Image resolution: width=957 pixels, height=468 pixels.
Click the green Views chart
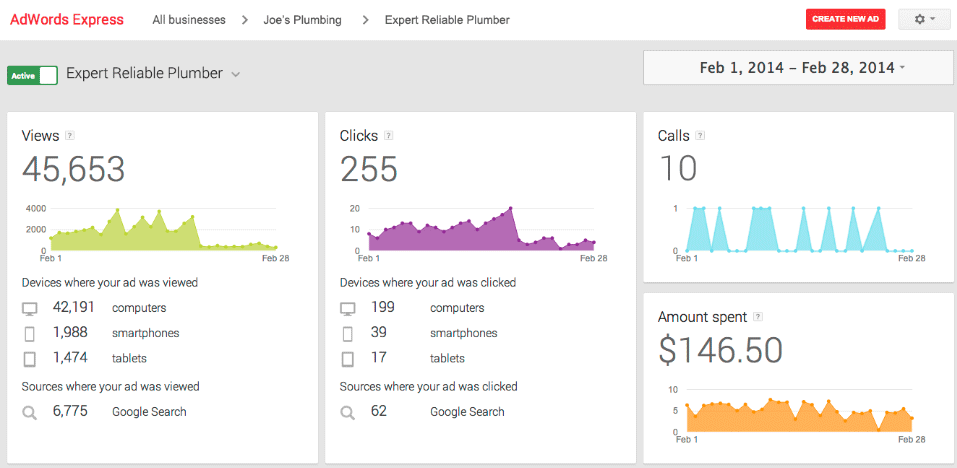[x=160, y=232]
